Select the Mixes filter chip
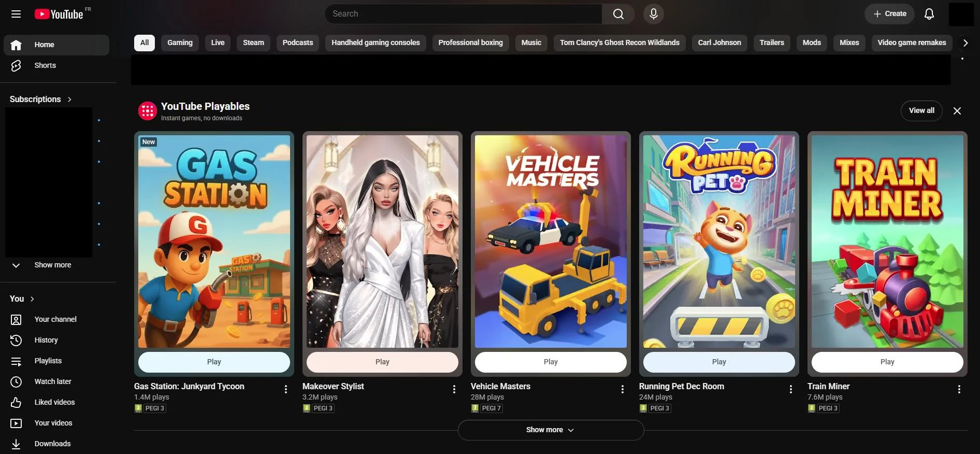Screen dimensions: 980x454 click(849, 43)
